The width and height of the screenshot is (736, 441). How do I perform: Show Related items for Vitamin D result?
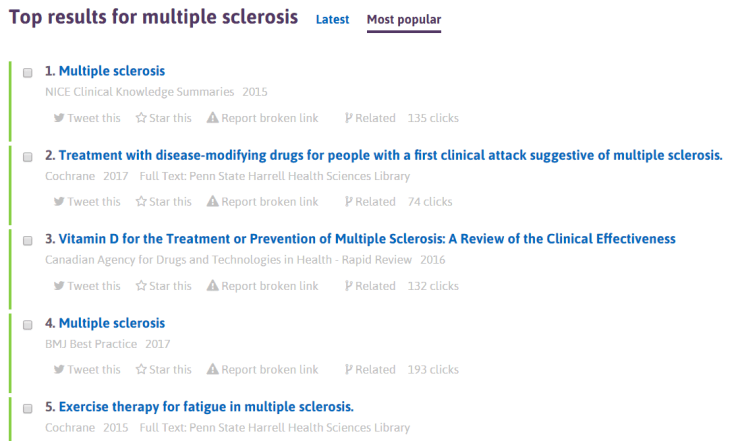(x=369, y=286)
